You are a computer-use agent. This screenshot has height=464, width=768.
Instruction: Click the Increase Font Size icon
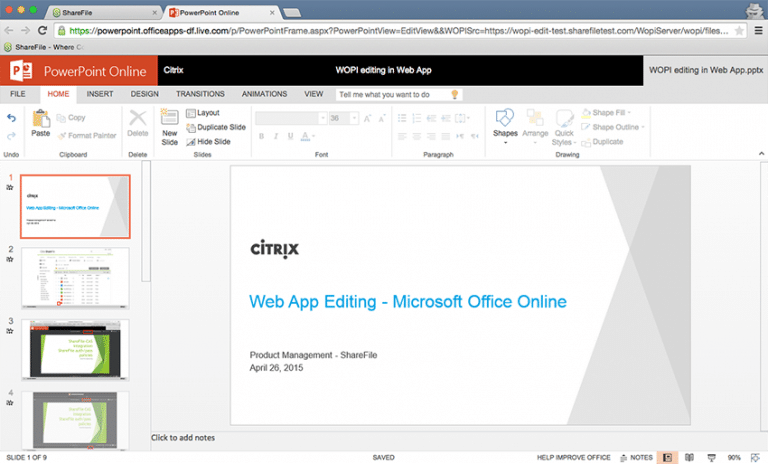click(367, 119)
